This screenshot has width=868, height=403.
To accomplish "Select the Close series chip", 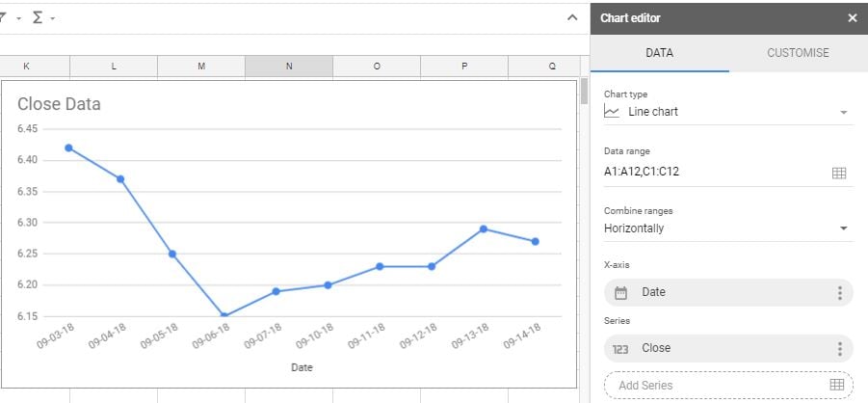I will [x=728, y=349].
